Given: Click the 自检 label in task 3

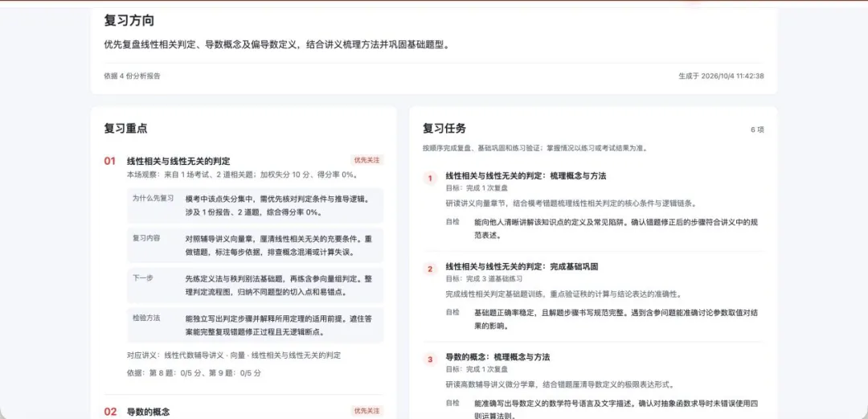Looking at the screenshot, I should click(452, 402).
